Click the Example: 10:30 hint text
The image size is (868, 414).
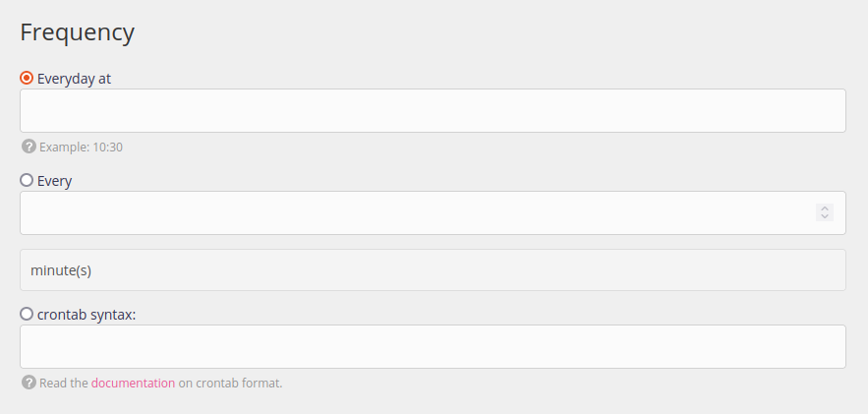click(81, 148)
